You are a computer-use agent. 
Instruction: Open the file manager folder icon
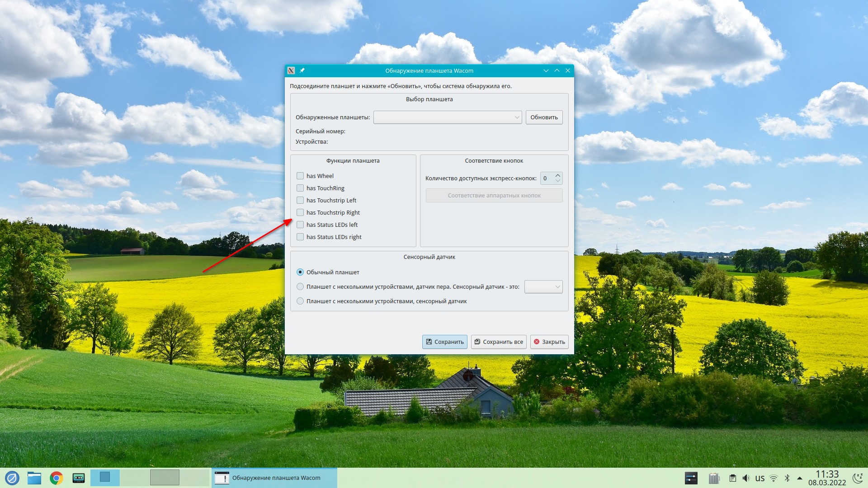[34, 478]
